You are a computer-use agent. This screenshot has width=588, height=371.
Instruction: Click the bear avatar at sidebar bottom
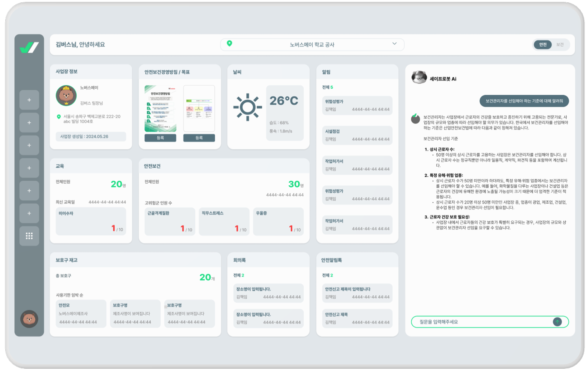click(x=29, y=319)
